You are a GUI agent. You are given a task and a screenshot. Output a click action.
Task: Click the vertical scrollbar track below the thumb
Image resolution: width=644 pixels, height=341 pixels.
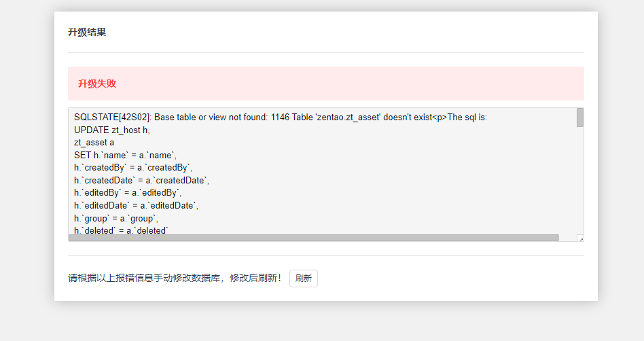point(580,183)
